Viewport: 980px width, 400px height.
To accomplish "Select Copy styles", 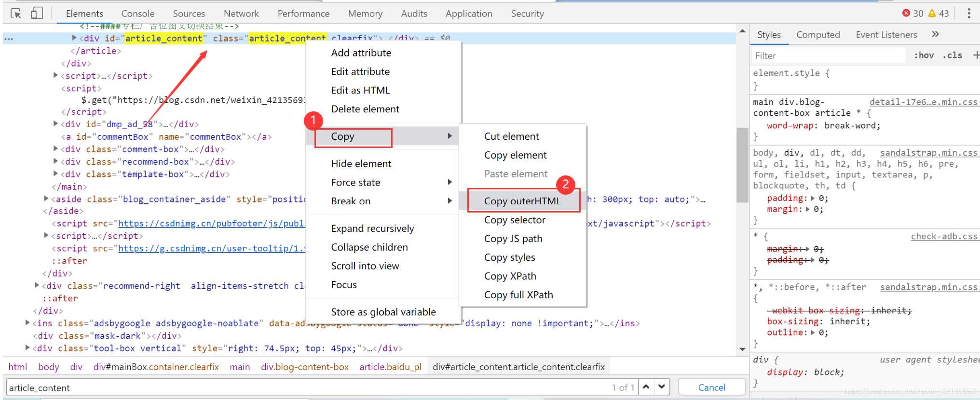I will click(x=523, y=258).
